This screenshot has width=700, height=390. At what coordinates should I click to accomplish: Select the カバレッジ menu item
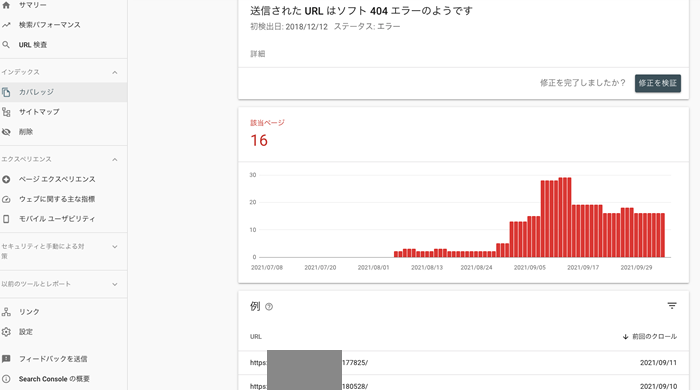click(x=63, y=92)
